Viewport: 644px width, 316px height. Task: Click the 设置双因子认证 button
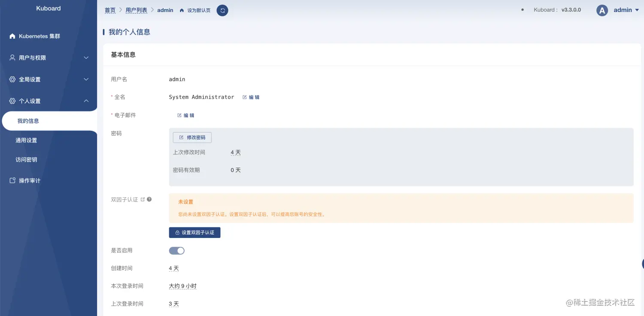194,232
